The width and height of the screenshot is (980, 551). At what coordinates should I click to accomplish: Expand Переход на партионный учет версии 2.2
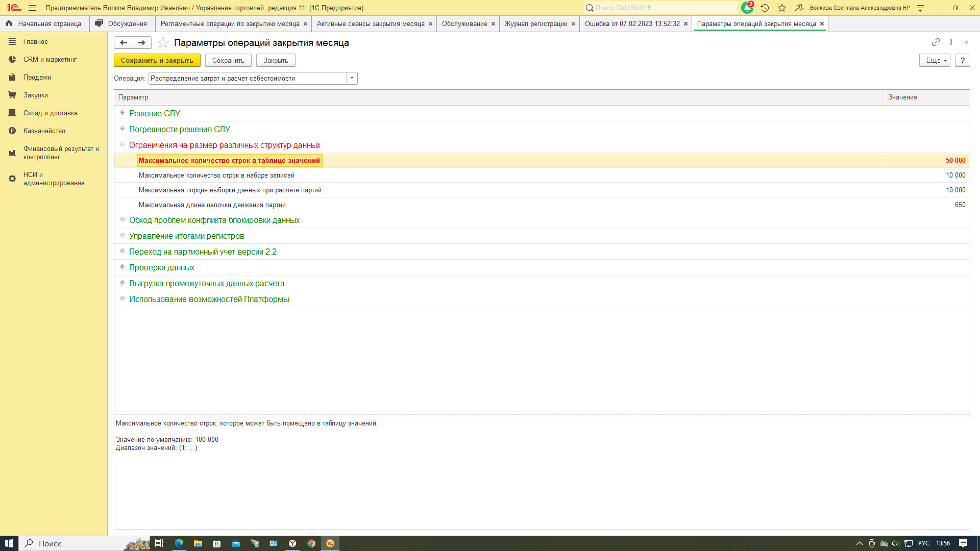click(x=122, y=251)
